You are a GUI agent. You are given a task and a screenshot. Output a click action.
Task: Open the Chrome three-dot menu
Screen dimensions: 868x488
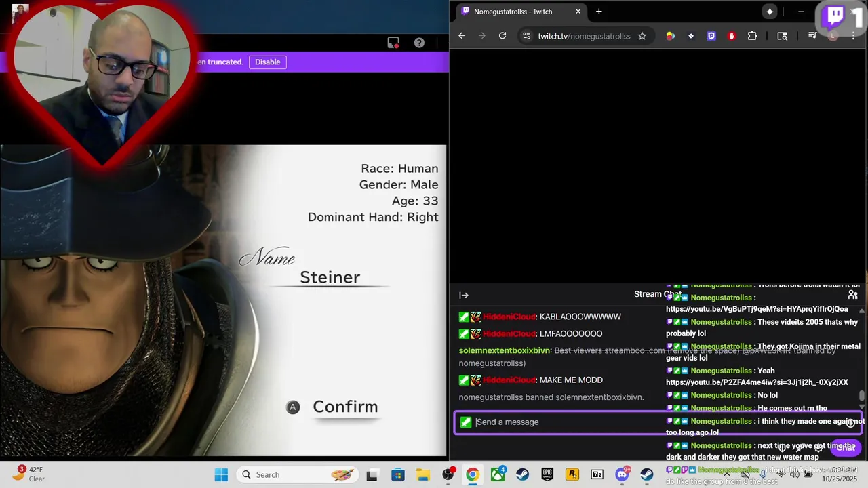(x=853, y=36)
